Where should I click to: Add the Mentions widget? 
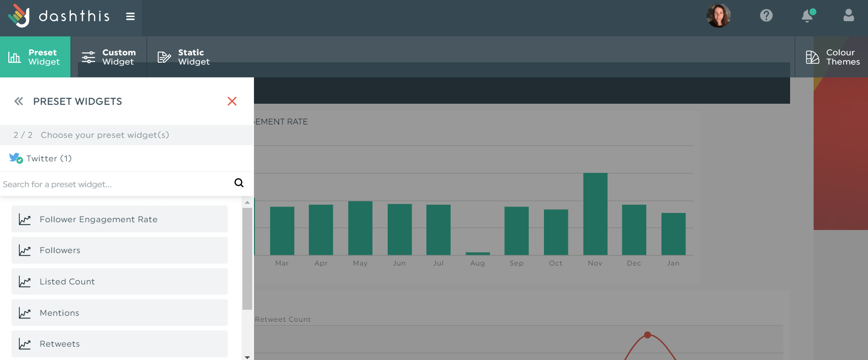coord(119,313)
